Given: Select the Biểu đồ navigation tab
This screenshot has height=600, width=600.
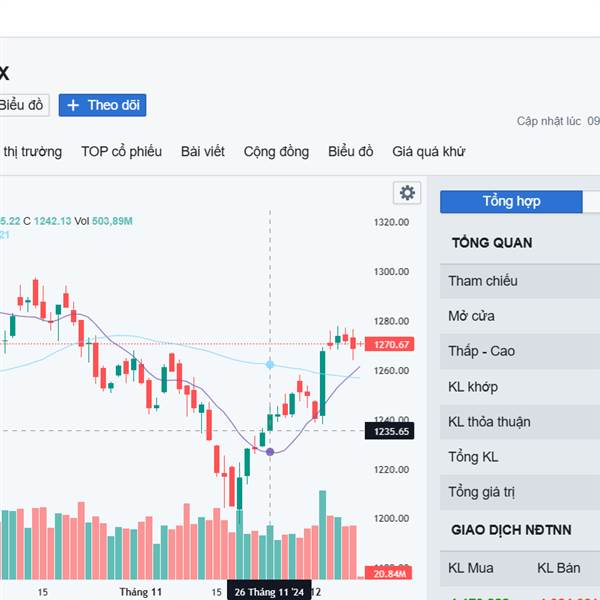Looking at the screenshot, I should coord(350,152).
